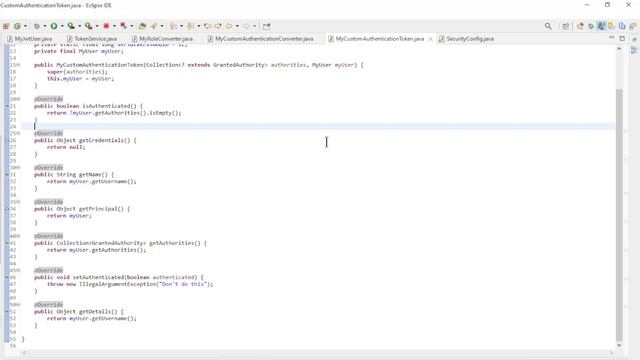This screenshot has width=640, height=360.
Task: Click the open folder toolbar icon
Action: tap(142, 26)
